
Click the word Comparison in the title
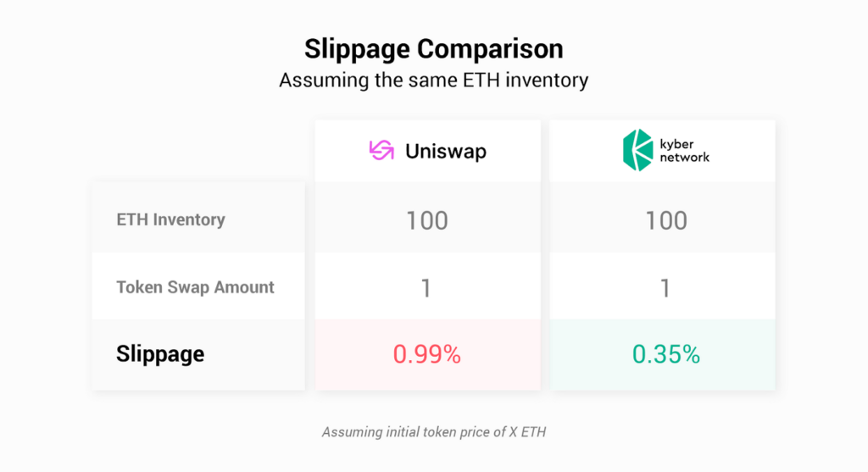click(490, 48)
